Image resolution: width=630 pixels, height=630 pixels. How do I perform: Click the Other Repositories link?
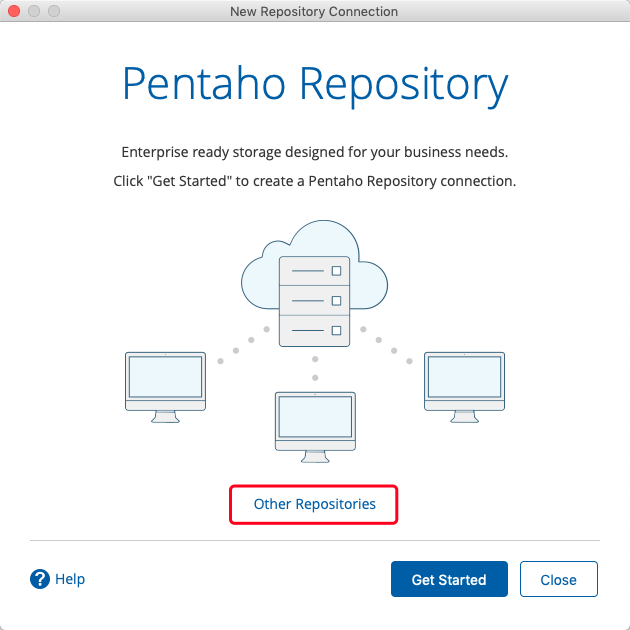(314, 504)
